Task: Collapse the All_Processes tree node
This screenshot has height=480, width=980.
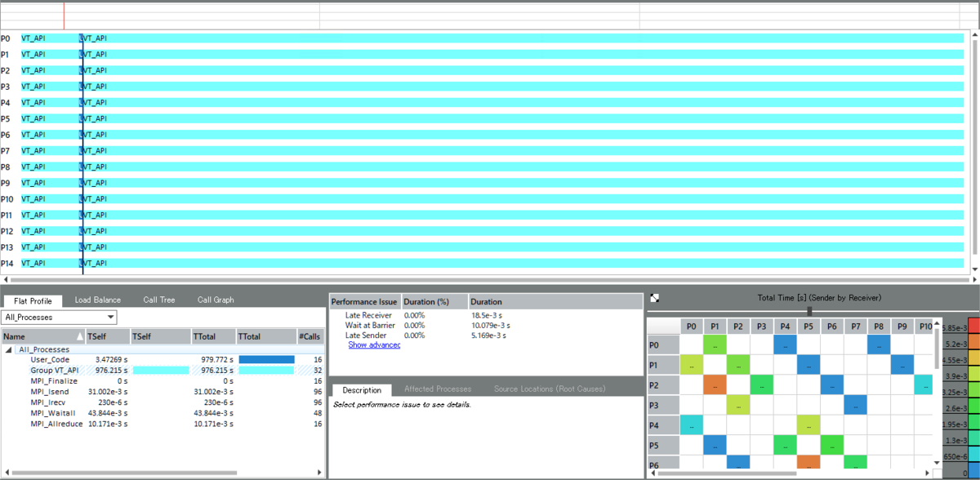Action: click(x=9, y=349)
